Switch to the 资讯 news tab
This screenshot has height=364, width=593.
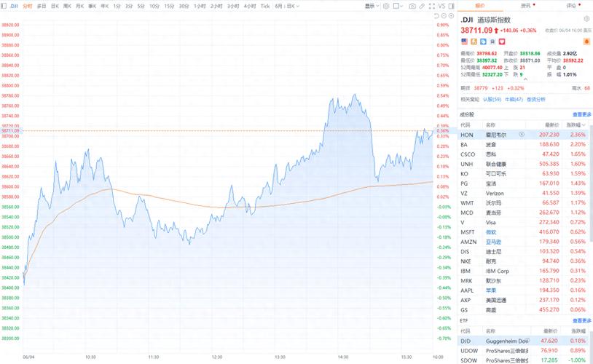click(525, 5)
